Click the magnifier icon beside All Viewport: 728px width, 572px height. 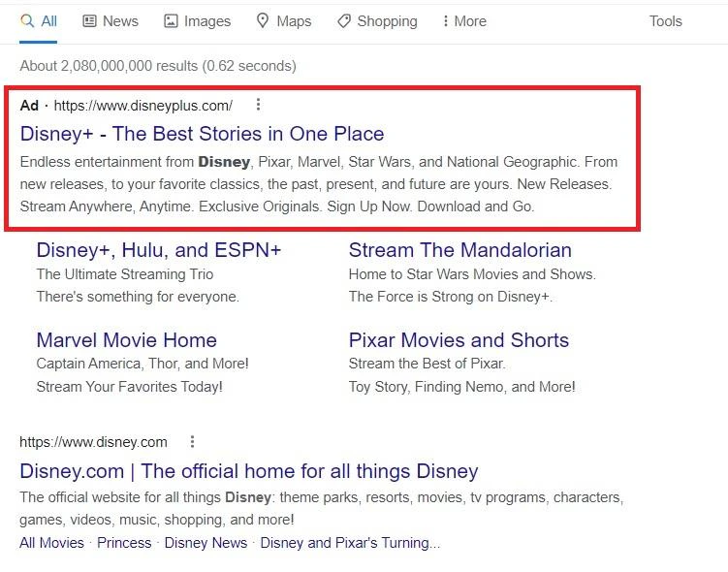click(x=27, y=21)
